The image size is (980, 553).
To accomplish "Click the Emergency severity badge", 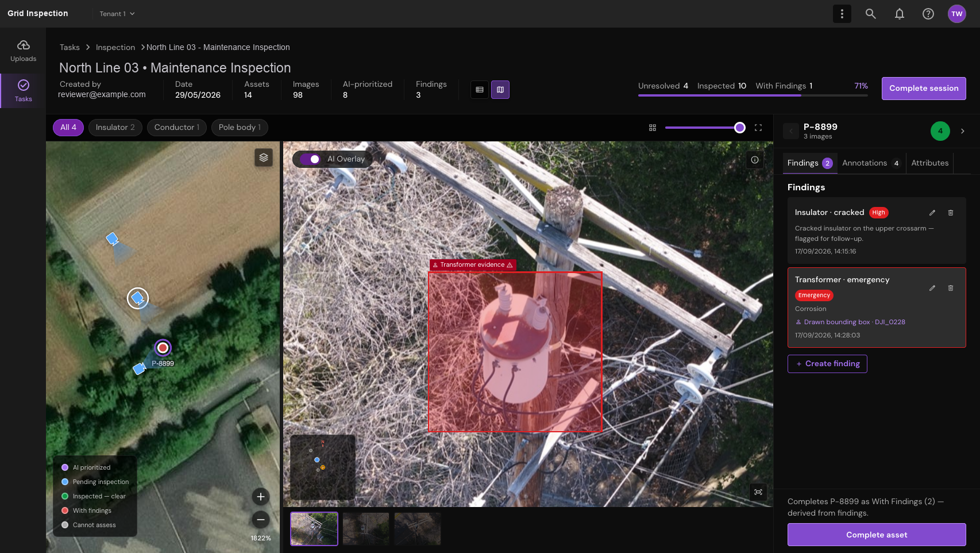I will click(x=814, y=295).
